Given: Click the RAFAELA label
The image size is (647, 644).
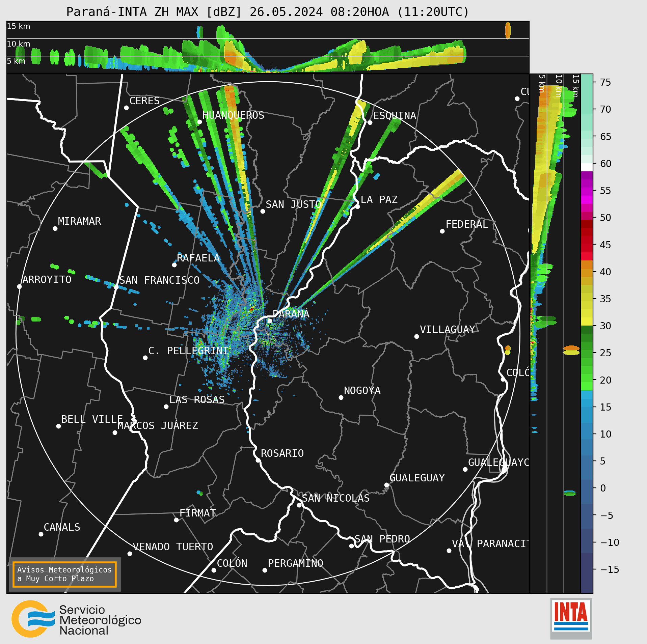Looking at the screenshot, I should (198, 258).
